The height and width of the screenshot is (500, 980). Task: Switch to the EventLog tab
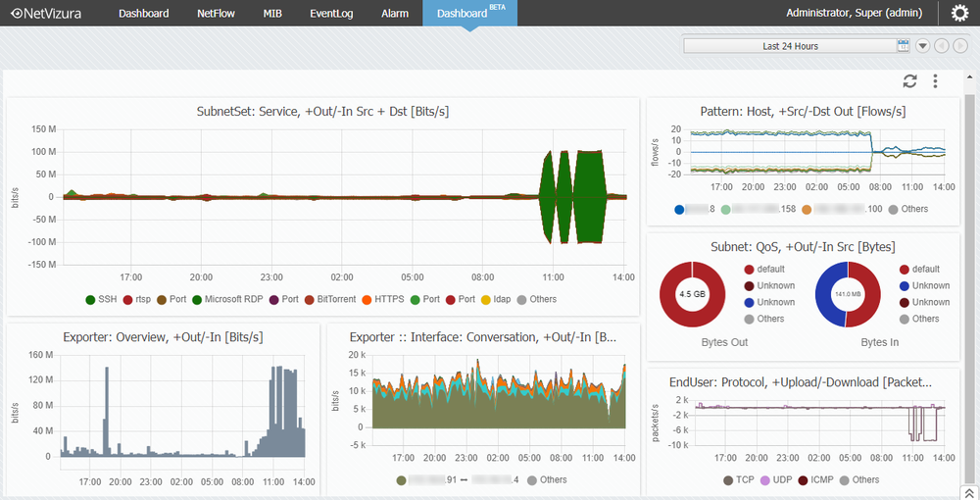[x=331, y=13]
